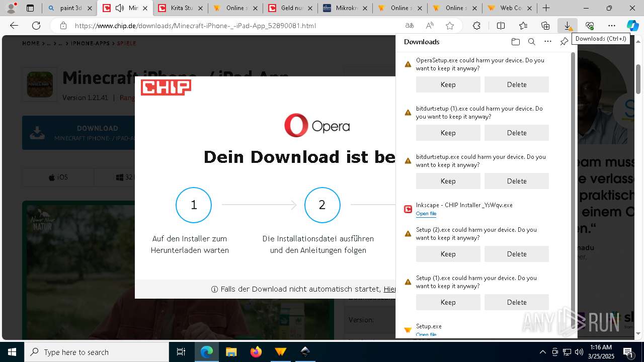Switch to the Geld nutzen tab

[291, 8]
